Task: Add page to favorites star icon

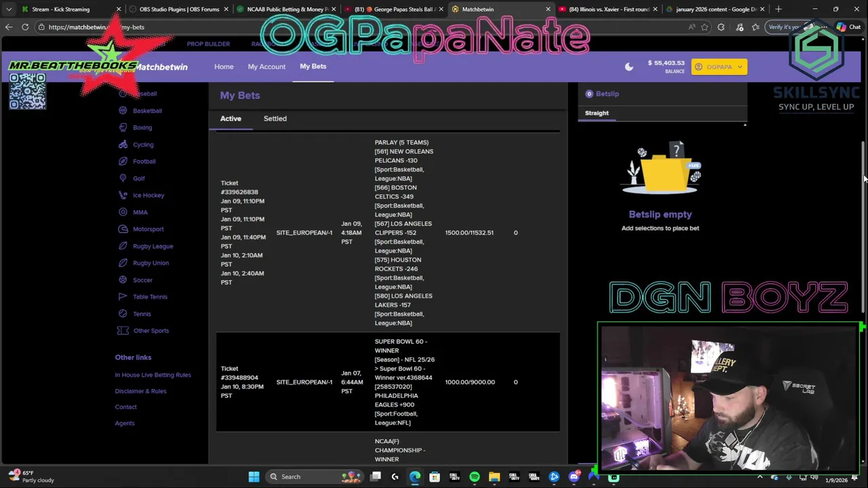Action: 705,27
